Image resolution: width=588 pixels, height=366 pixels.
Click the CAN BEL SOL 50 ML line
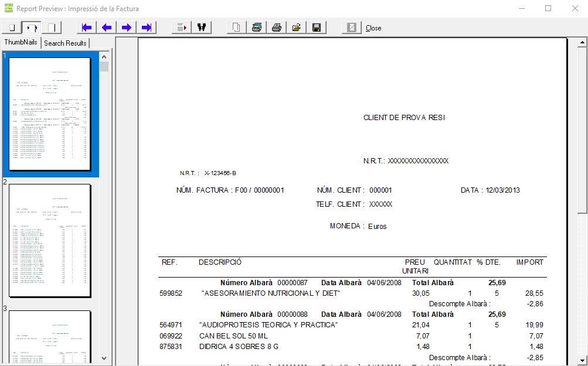point(234,336)
